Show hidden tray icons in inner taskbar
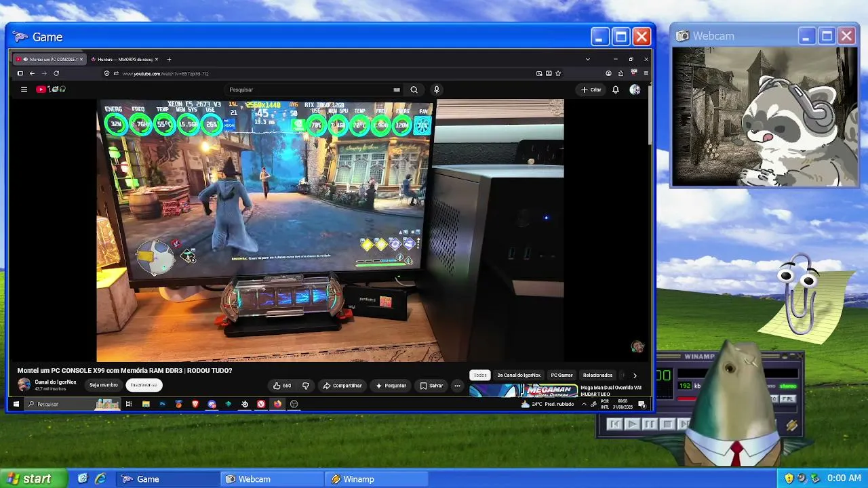The width and height of the screenshot is (868, 488). click(584, 404)
